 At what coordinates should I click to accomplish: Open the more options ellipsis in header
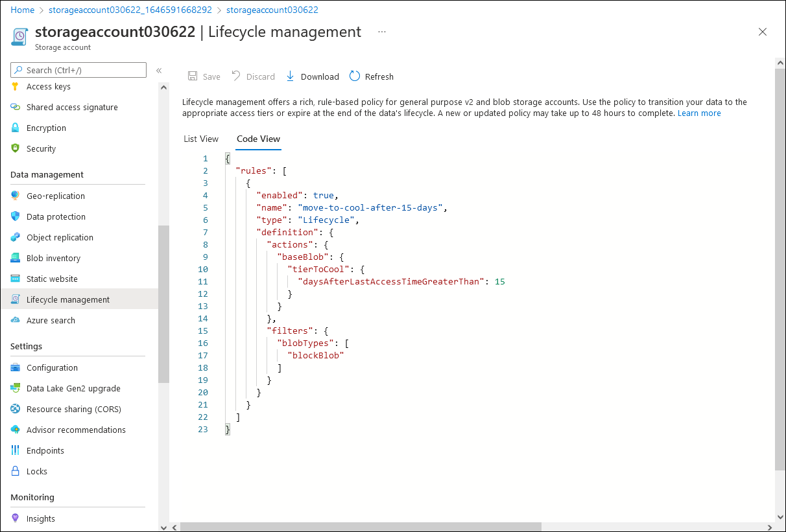[x=382, y=32]
